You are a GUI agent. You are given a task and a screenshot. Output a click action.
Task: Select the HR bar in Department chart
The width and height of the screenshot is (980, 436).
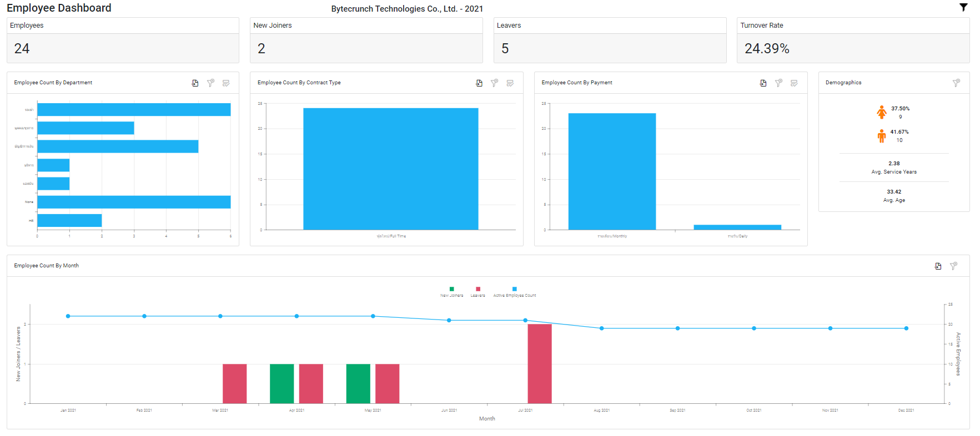point(69,220)
